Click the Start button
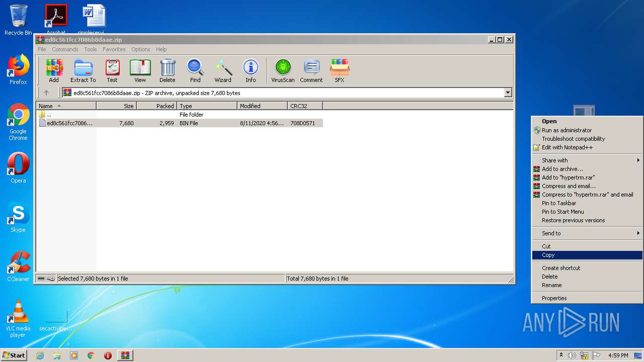Image resolution: width=644 pixels, height=362 pixels. pos(14,355)
